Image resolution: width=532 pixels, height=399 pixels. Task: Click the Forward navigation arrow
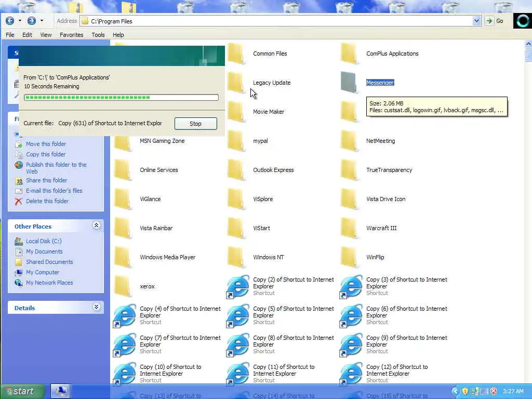pos(32,21)
